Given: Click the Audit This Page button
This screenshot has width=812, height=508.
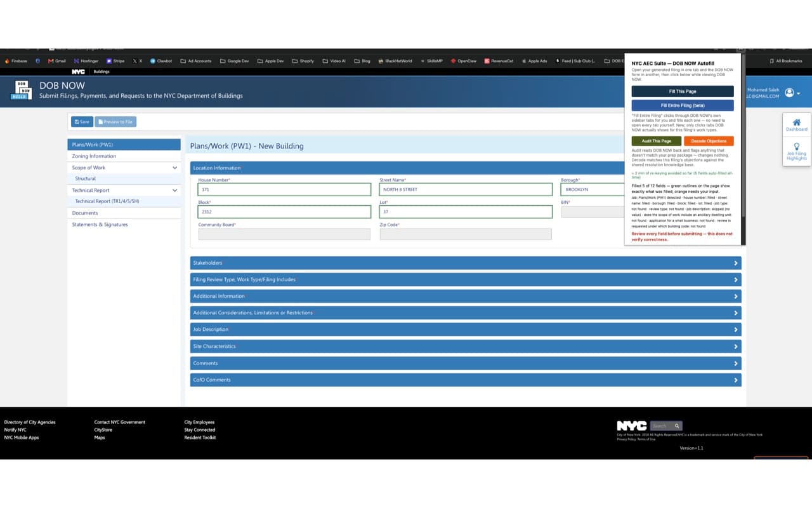Looking at the screenshot, I should (657, 141).
